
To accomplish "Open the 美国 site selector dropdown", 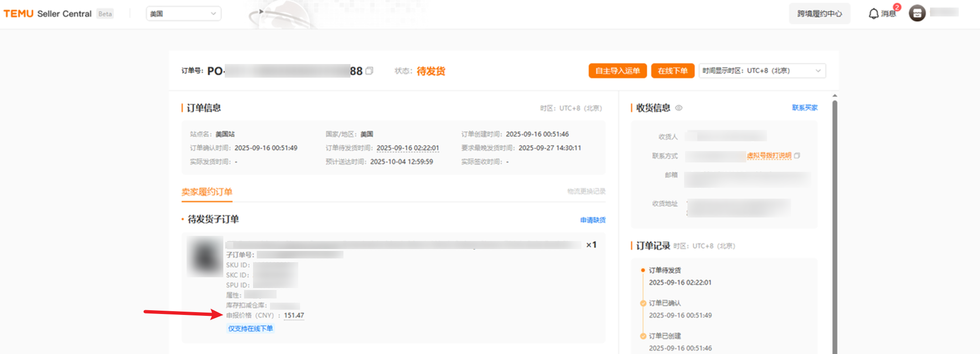I will pyautogui.click(x=183, y=14).
